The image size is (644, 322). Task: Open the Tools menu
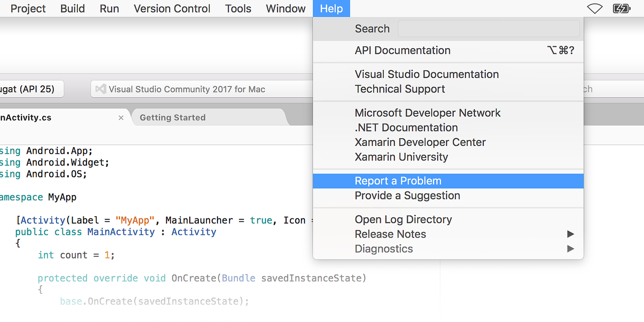238,8
